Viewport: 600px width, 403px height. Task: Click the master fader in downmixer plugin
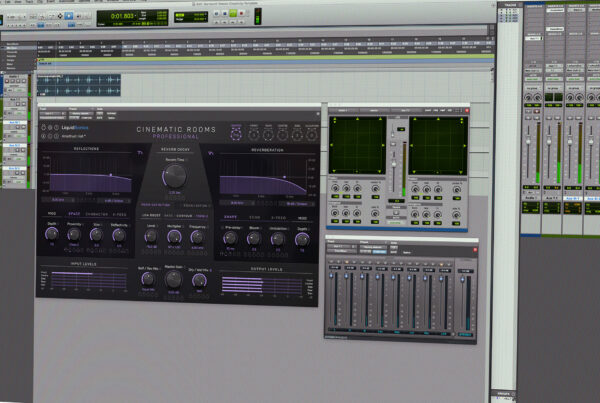[463, 280]
